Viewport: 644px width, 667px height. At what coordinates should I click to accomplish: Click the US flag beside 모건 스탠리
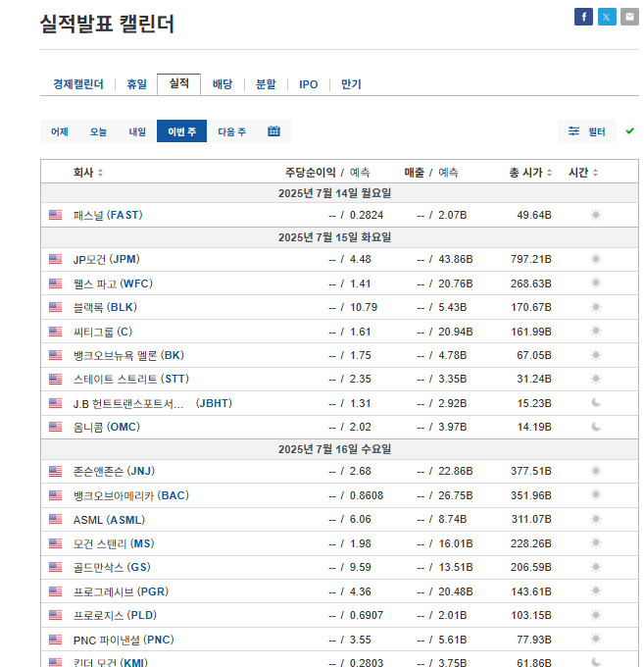point(55,543)
